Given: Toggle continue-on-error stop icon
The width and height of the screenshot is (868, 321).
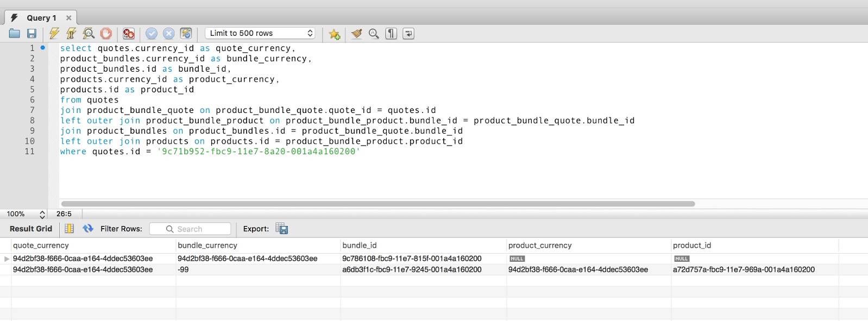Looking at the screenshot, I should pyautogui.click(x=129, y=34).
